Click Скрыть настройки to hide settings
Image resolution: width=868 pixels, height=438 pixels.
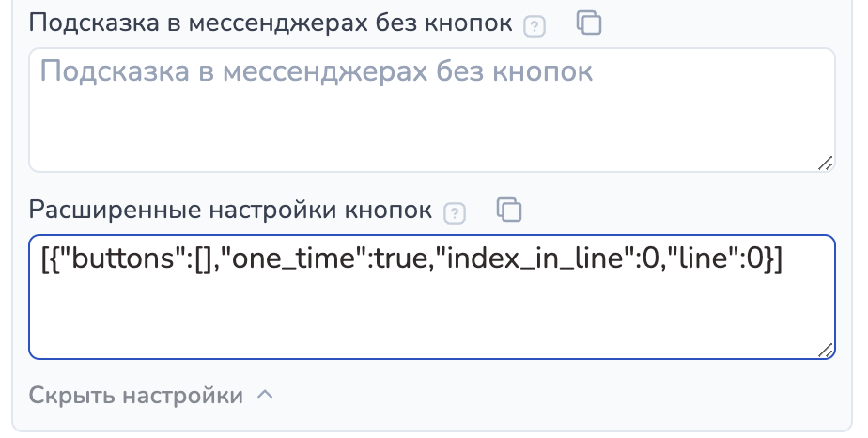click(136, 396)
